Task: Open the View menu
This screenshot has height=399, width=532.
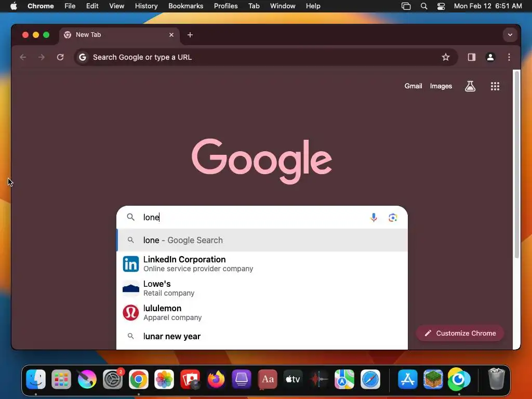Action: [116, 6]
